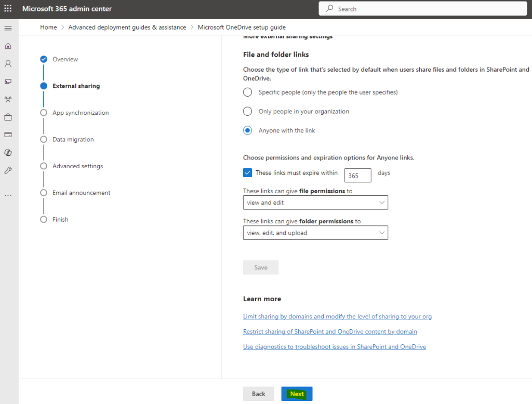Open Devices icon in the sidebar
Image resolution: width=532 pixels, height=404 pixels.
8,82
